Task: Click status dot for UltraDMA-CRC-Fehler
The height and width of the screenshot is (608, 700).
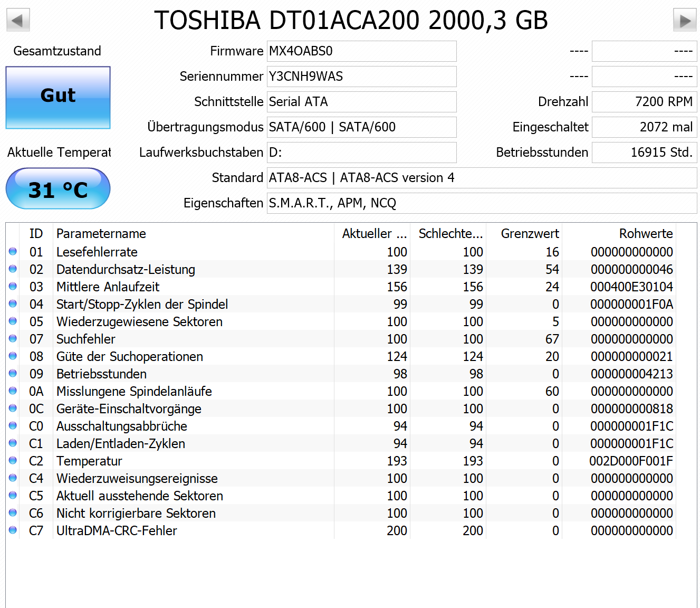Action: point(13,530)
